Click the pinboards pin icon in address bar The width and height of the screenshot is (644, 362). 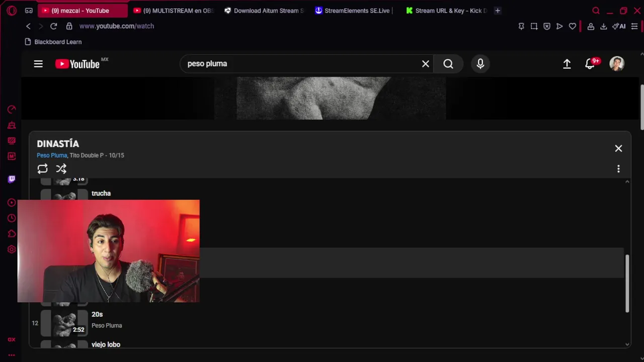[521, 26]
